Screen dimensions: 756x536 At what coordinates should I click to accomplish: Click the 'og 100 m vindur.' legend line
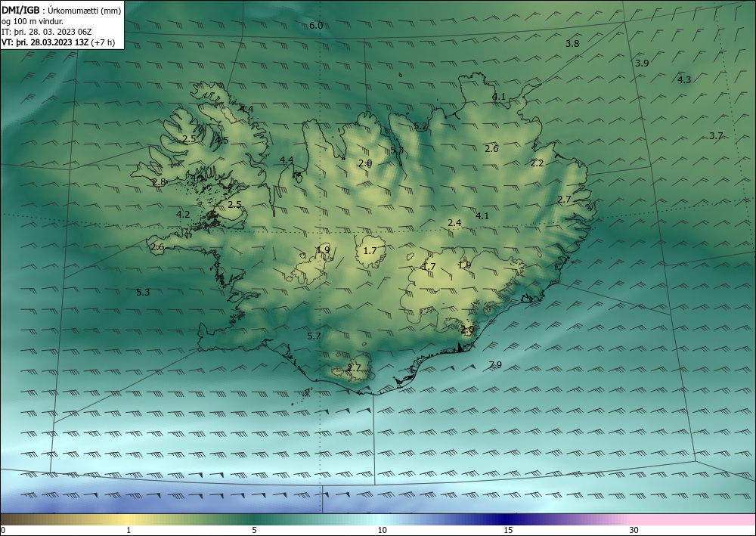33,21
